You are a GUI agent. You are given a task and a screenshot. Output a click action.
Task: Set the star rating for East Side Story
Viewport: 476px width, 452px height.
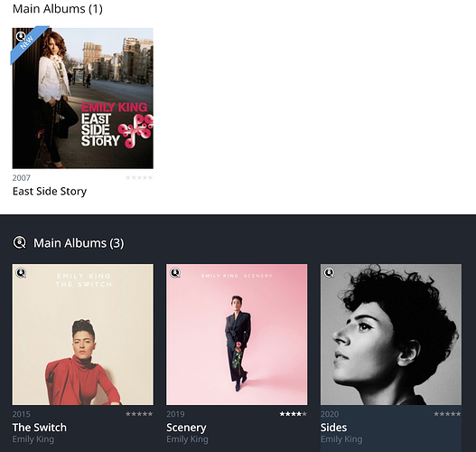(139, 178)
